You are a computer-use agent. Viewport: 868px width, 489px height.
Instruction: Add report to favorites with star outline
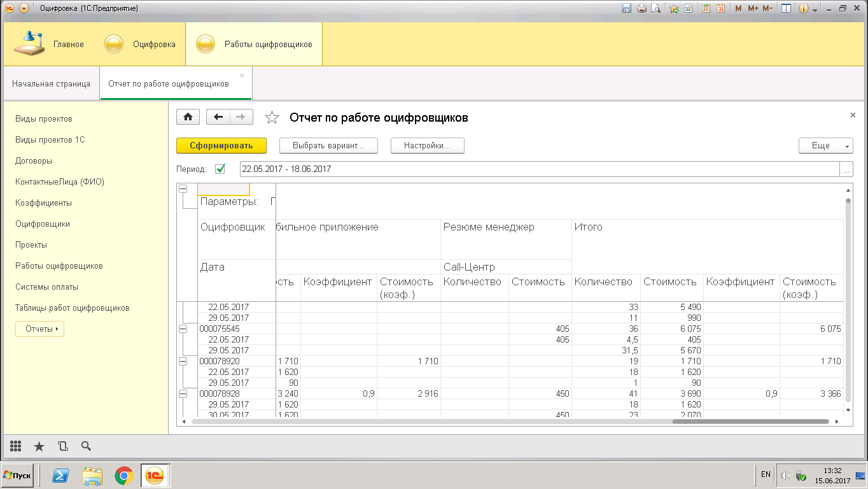272,118
